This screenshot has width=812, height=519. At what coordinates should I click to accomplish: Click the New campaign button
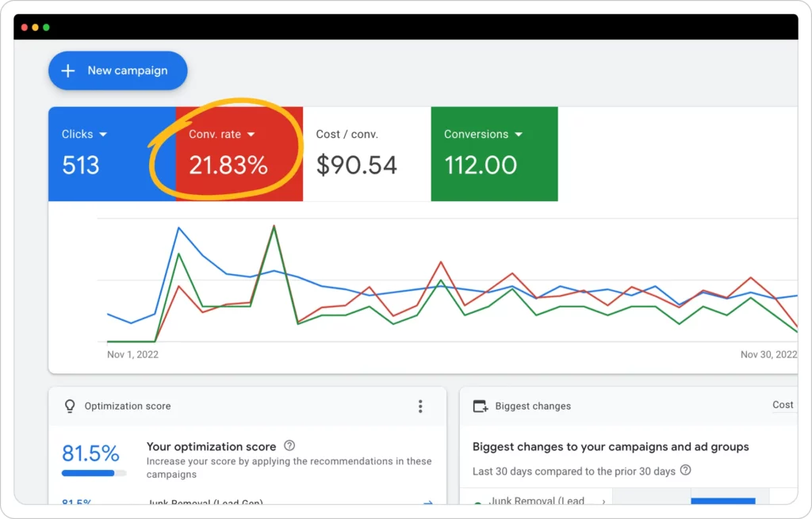tap(117, 71)
